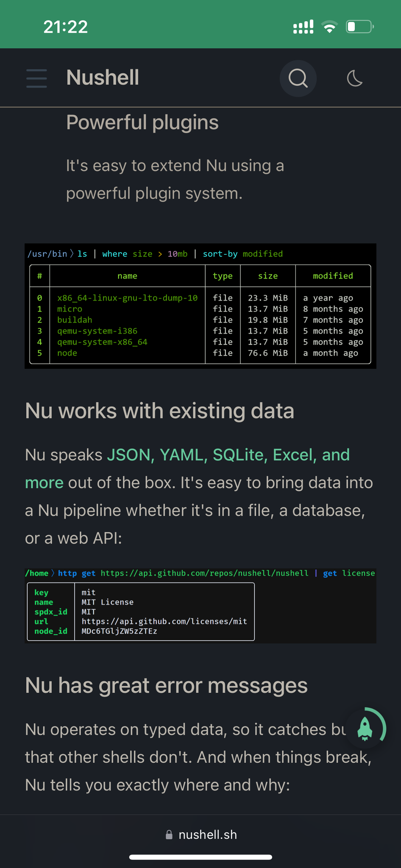Tap the nushell.sh address bar
The width and height of the screenshot is (401, 868).
pyautogui.click(x=207, y=835)
